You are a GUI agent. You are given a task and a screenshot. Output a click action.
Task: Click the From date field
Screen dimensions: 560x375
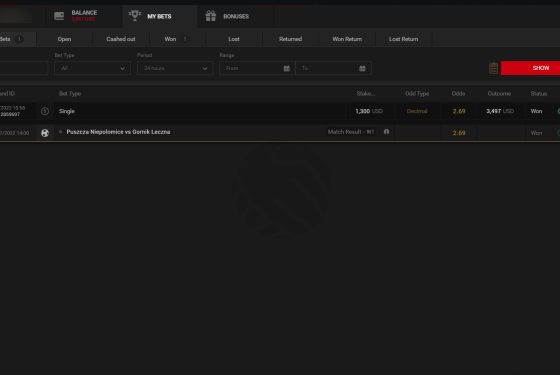[x=257, y=68]
